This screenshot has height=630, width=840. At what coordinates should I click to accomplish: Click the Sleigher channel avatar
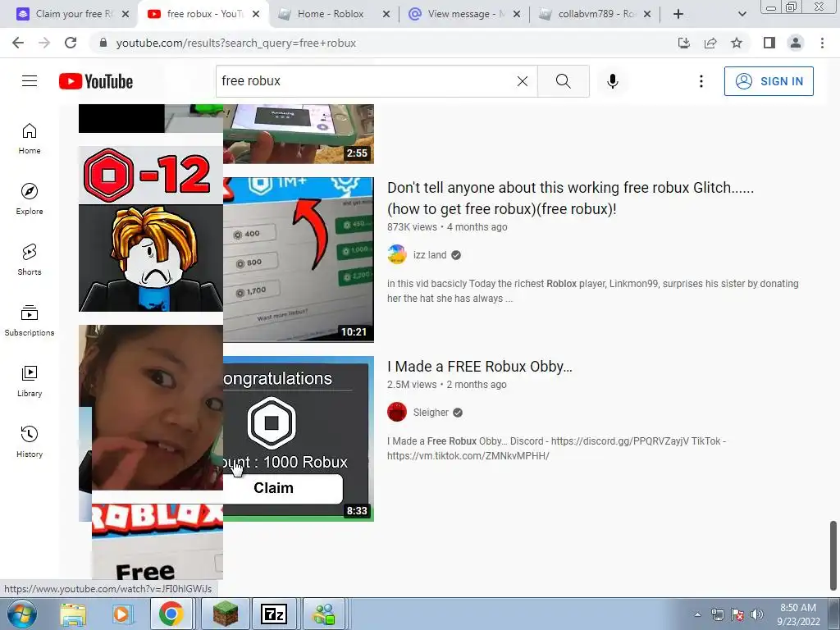point(397,412)
